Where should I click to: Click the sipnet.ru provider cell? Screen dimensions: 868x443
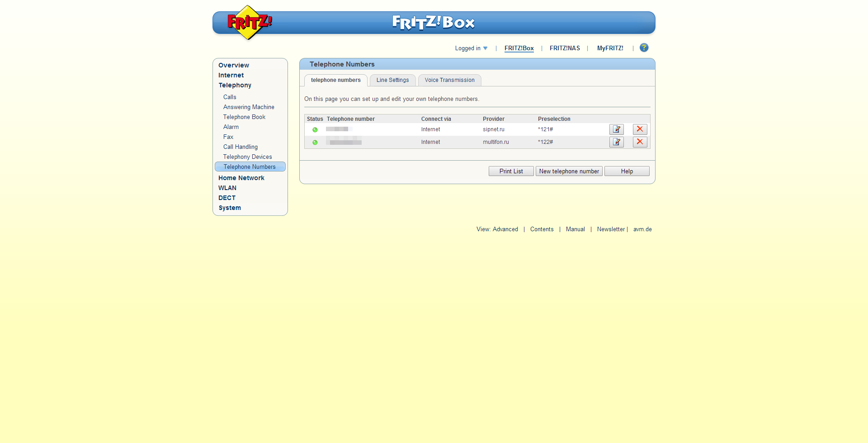tap(494, 129)
